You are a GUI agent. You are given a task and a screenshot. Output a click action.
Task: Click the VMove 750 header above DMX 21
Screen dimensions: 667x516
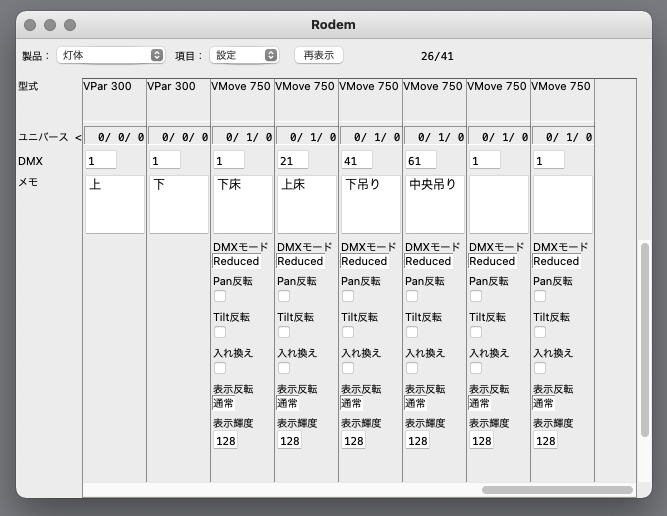click(305, 86)
